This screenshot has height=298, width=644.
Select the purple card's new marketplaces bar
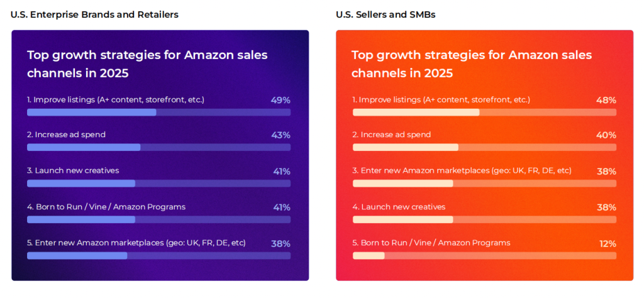click(158, 255)
